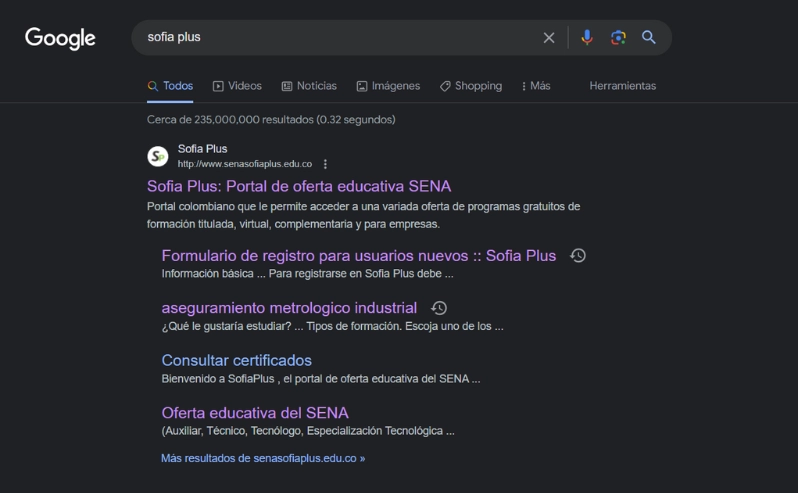Screen dimensions: 798x493
Task: Click the Bienvenido a SofiaPlus snippet text
Action: point(321,379)
